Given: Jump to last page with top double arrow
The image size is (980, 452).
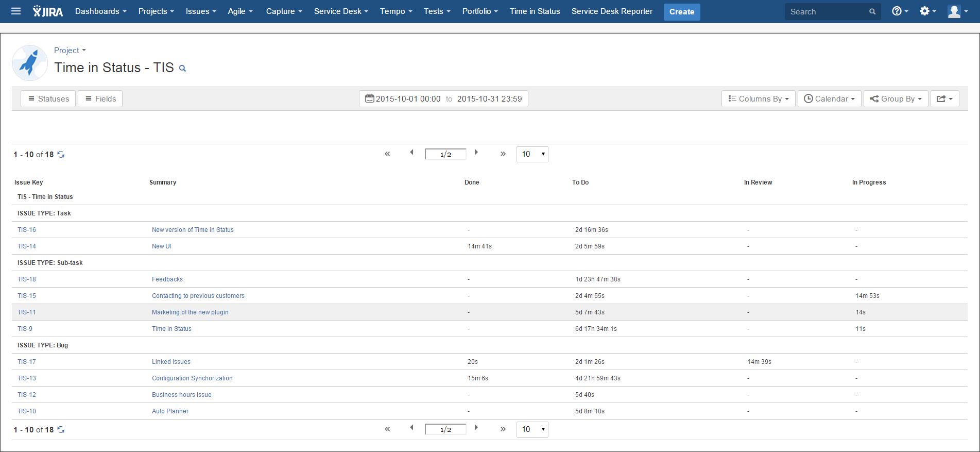Looking at the screenshot, I should click(x=503, y=154).
